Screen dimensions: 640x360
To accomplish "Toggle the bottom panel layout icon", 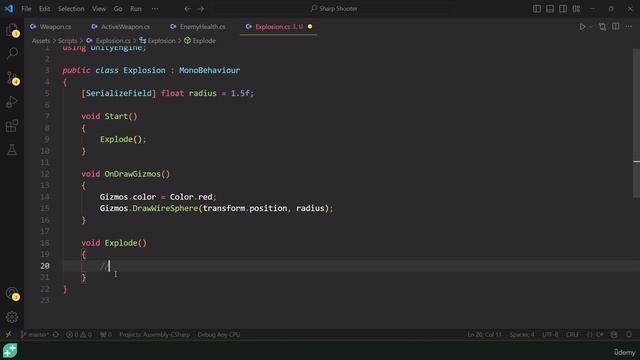I will (550, 9).
